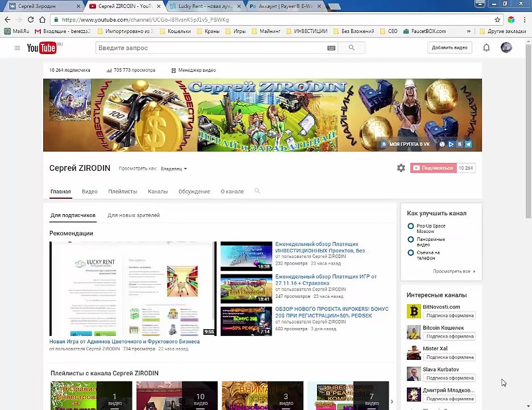Viewport: 532px width, 410px height.
Task: Switch to the Каналы channel tab
Action: pyautogui.click(x=158, y=191)
